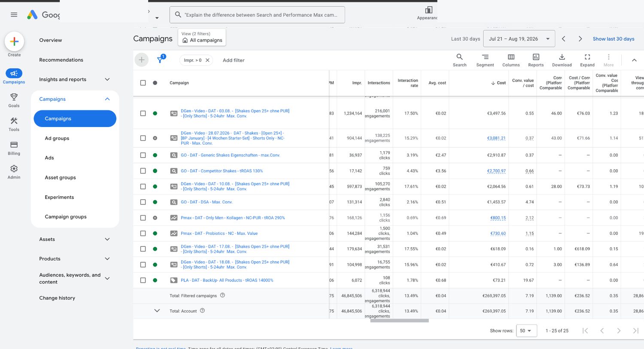Click the Add filter button
644x349 pixels.
click(x=234, y=60)
